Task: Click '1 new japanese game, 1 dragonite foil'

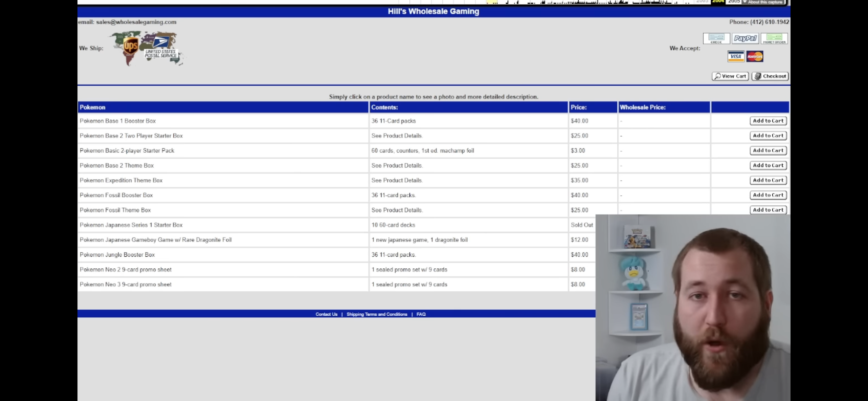Action: point(420,240)
